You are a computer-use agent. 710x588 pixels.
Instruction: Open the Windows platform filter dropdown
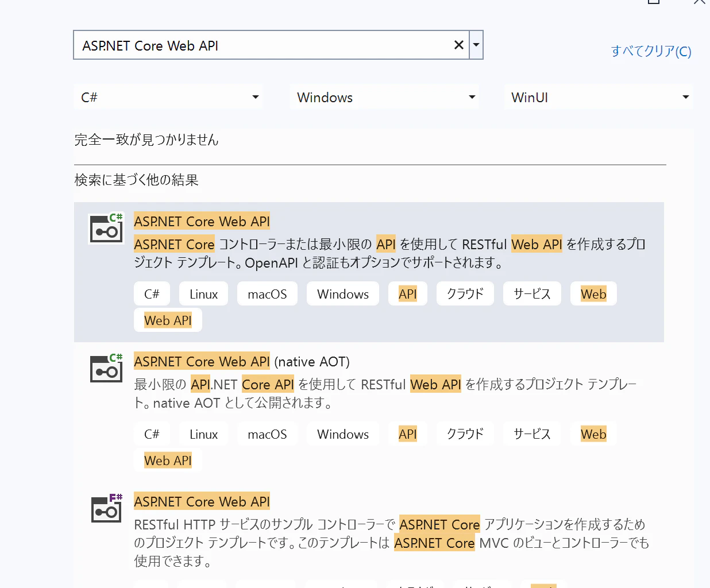coord(384,97)
